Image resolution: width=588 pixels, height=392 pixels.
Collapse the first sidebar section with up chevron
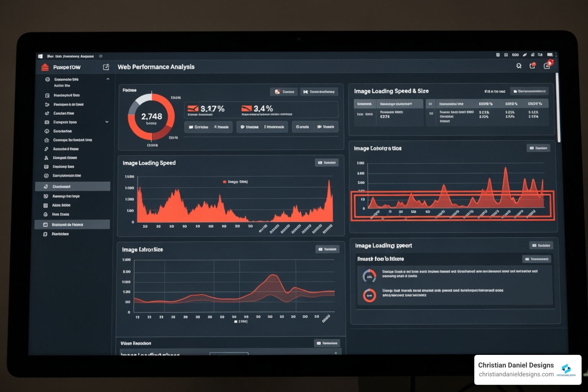coord(108,79)
